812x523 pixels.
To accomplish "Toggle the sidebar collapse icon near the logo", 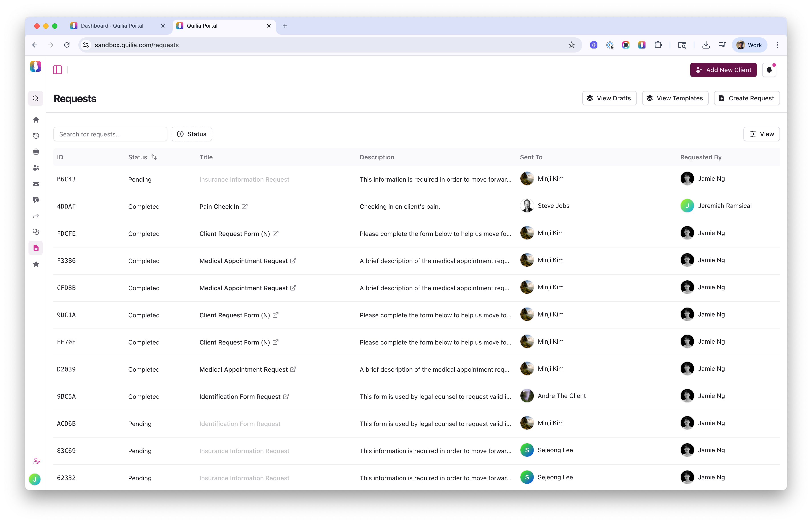I will tap(57, 70).
